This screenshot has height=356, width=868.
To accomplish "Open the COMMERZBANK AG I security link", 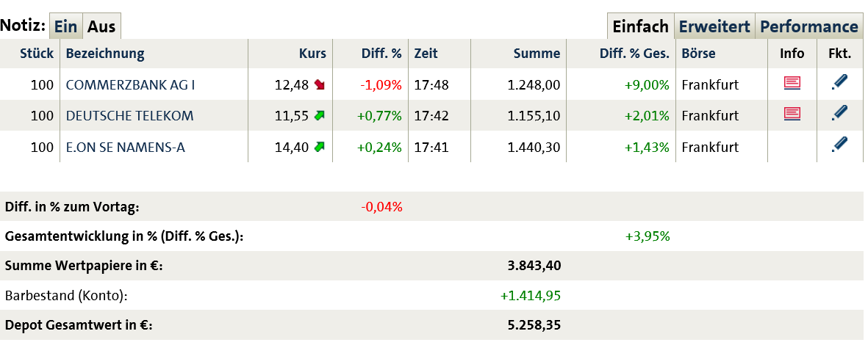I will 130,84.
